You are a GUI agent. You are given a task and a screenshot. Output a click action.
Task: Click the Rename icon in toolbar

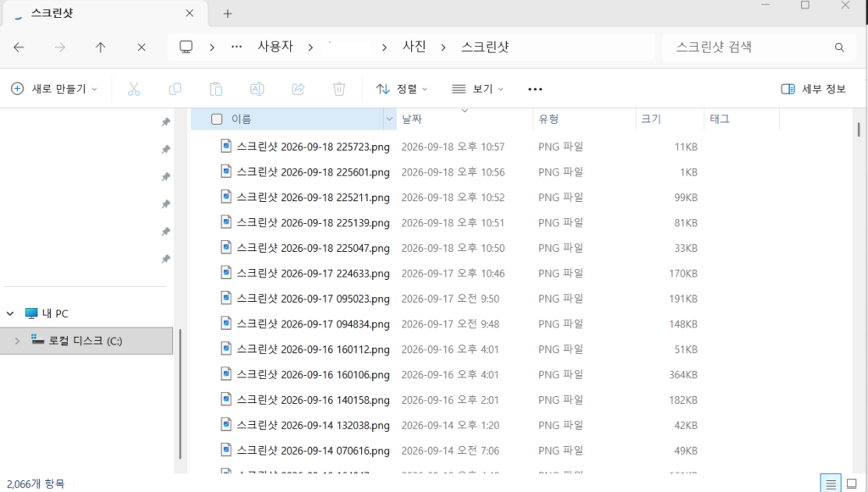coord(257,89)
